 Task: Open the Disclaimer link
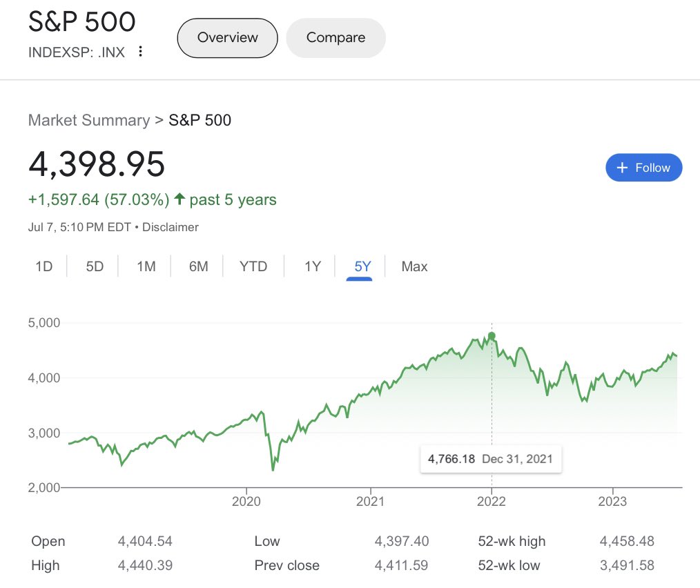pos(170,227)
